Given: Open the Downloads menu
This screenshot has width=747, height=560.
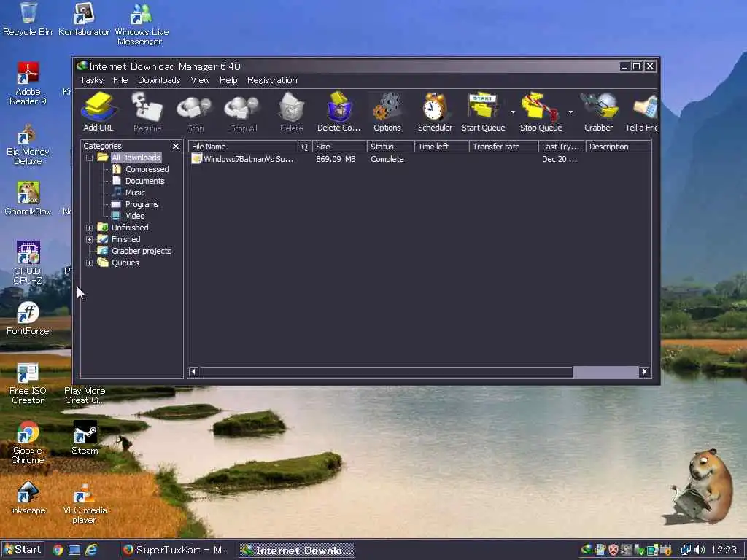Looking at the screenshot, I should 158,80.
